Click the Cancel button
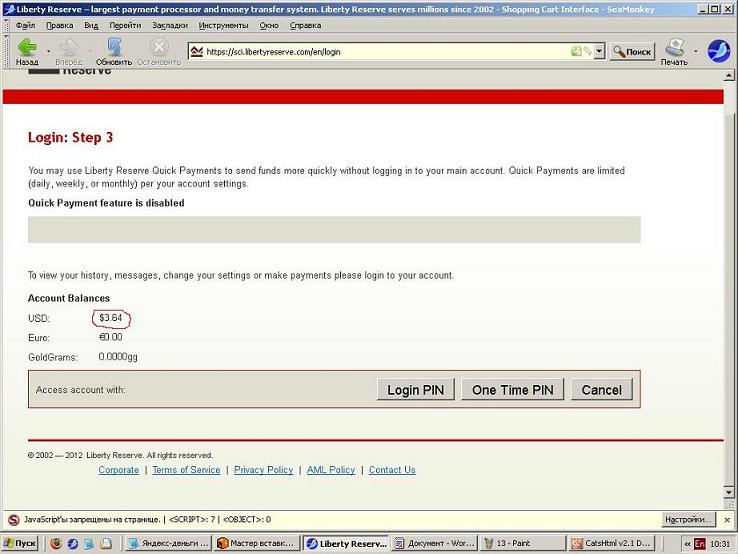The image size is (738, 554). (x=602, y=389)
